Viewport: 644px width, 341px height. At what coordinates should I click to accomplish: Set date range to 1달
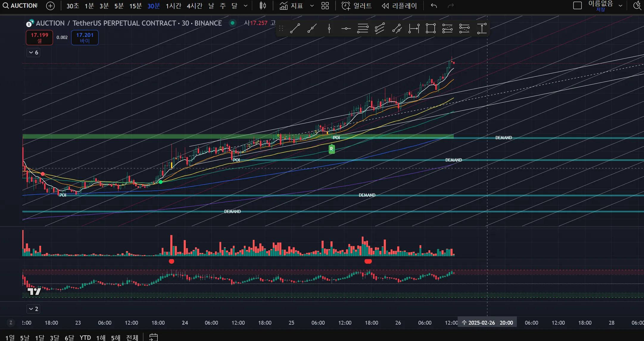point(40,338)
